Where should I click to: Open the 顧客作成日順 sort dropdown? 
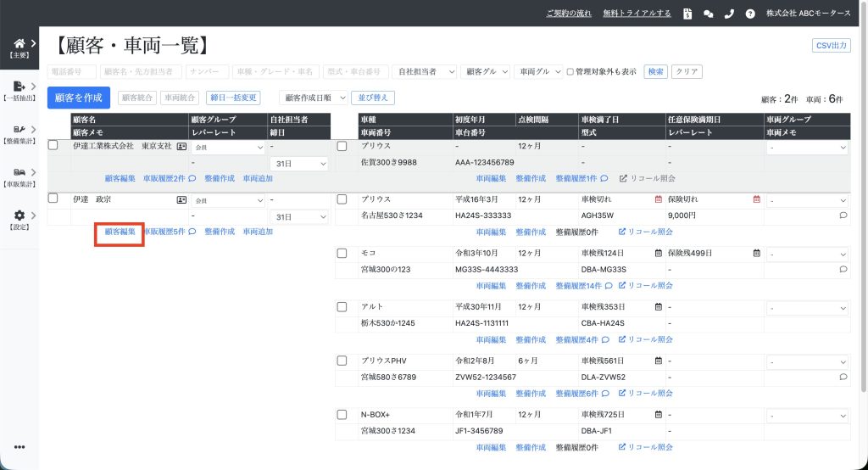click(x=314, y=98)
